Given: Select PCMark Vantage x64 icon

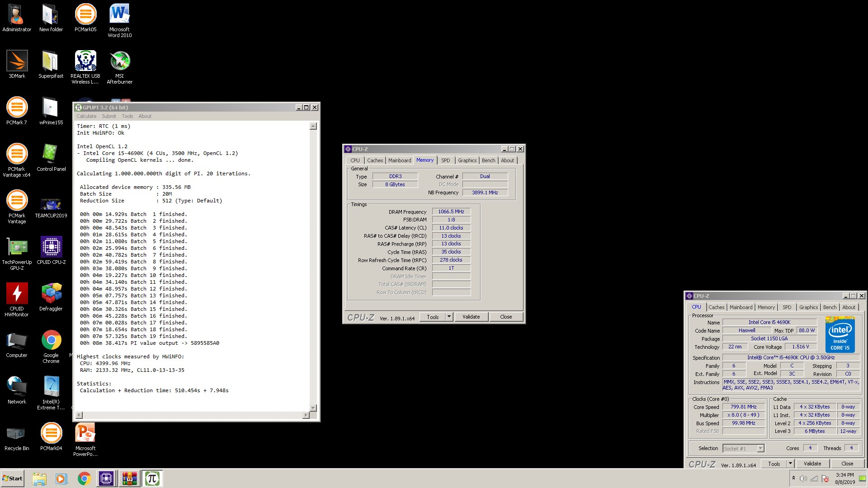Looking at the screenshot, I should pyautogui.click(x=17, y=160).
